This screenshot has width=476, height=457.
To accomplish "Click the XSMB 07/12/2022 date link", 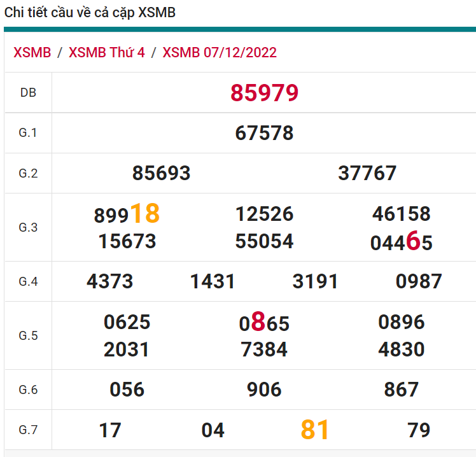I will tap(220, 52).
